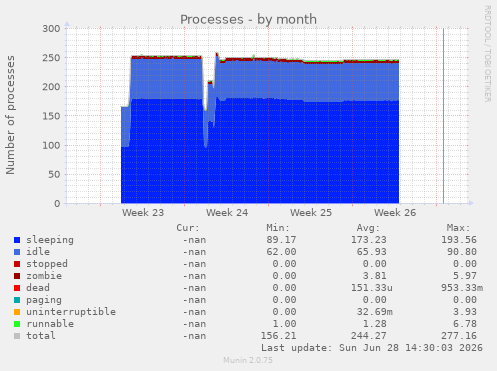Screen dimensions: 497x371
Task: Click the zombie legend color swatch
Action: [17, 276]
